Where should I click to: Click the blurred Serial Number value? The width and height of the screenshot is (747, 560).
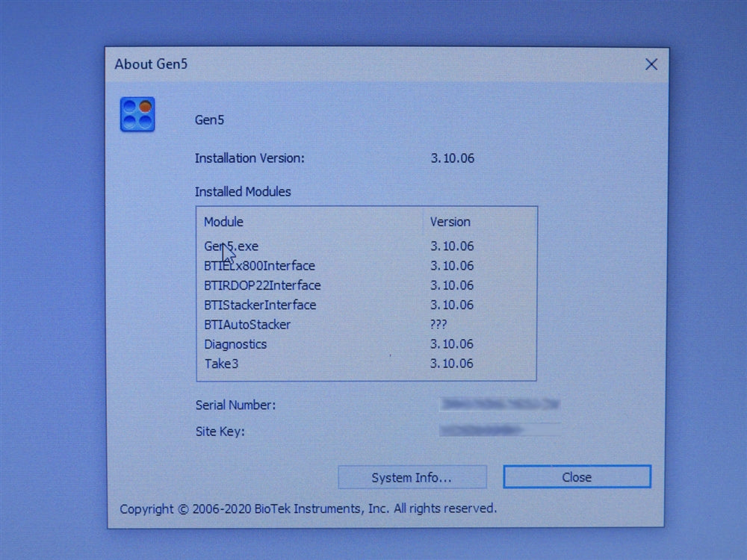click(x=499, y=404)
